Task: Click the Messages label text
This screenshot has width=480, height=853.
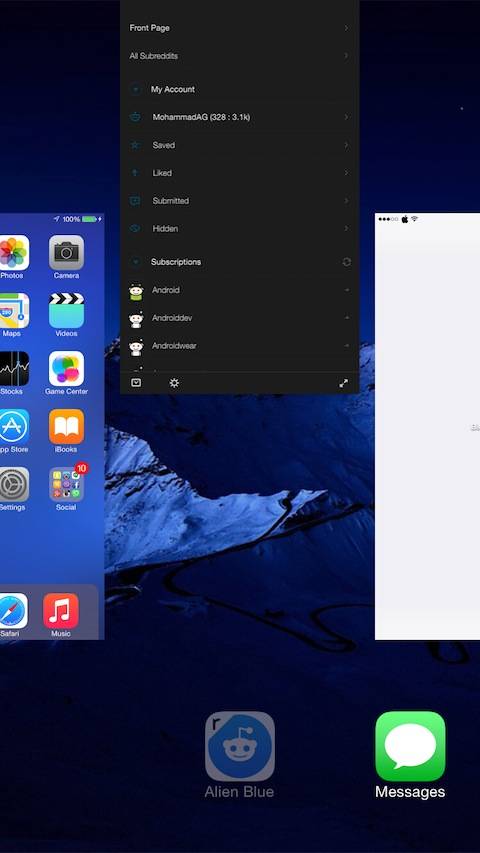Action: 410,792
